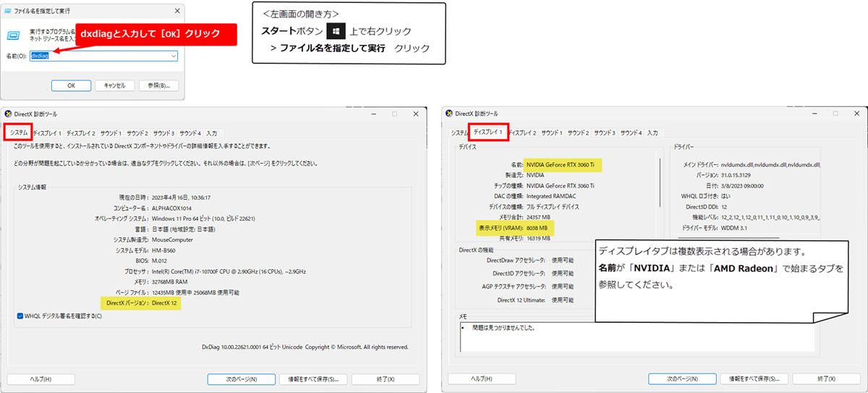Select サウンド 4 tab in the right DirectX window
The image size is (868, 393).
630,133
